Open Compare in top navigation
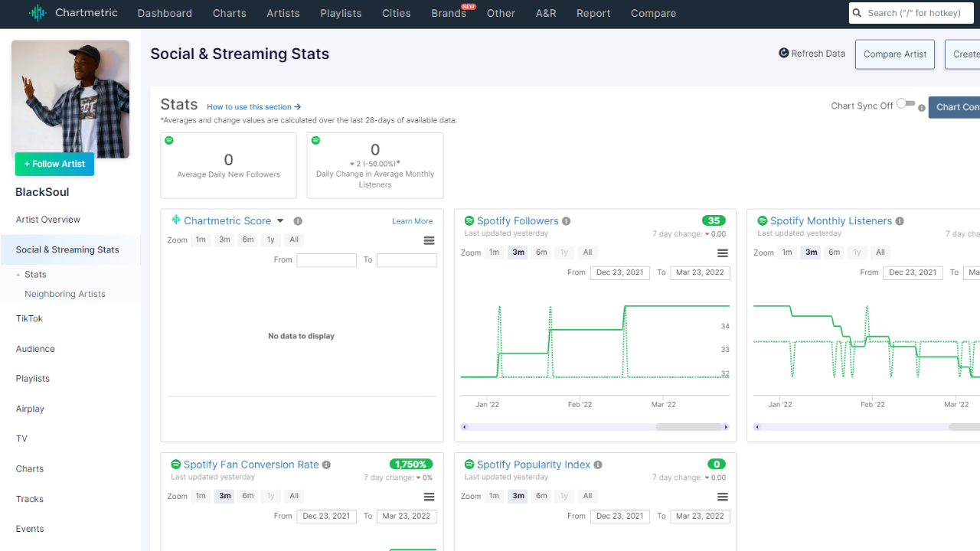 pyautogui.click(x=653, y=13)
